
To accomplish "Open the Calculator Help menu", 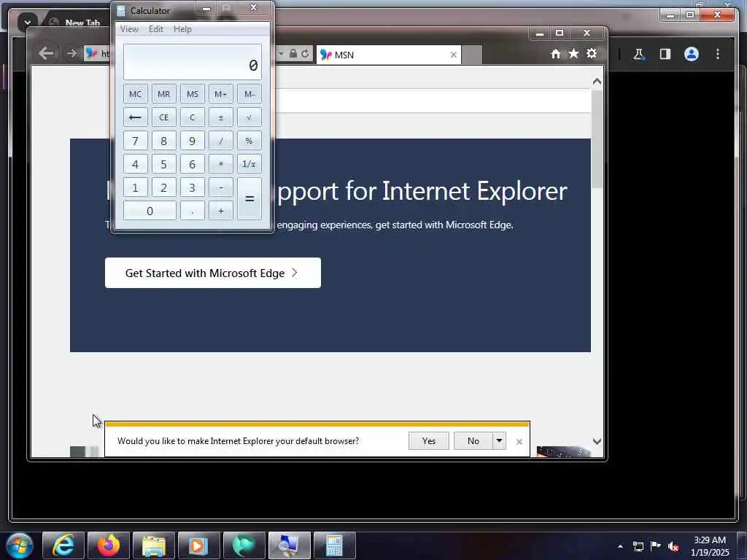I will [x=182, y=29].
